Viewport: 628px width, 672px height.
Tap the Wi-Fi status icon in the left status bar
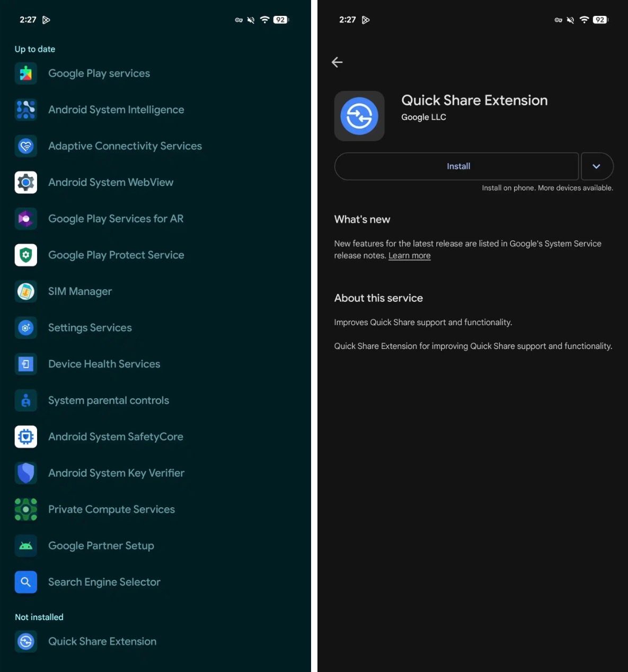coord(264,20)
